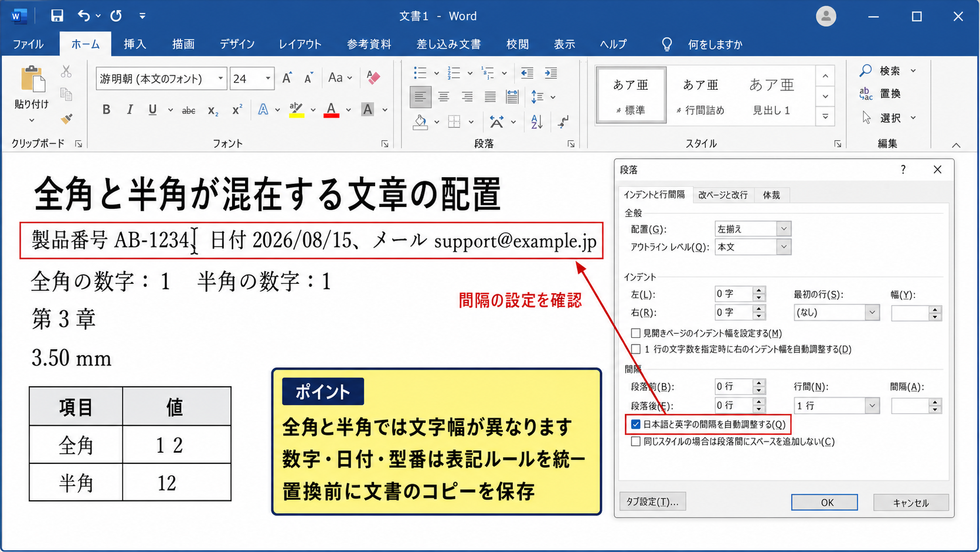
Task: Click the Redo icon in quick access
Action: 116,16
